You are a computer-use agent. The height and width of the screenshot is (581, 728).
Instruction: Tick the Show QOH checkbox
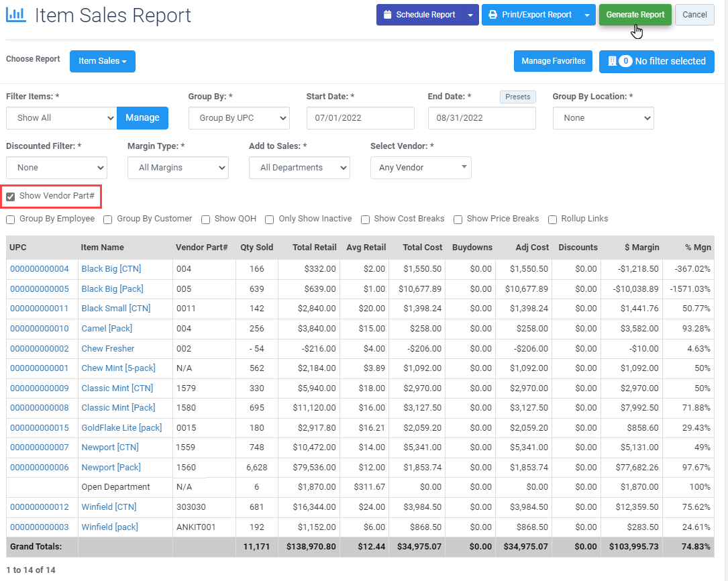tap(206, 219)
